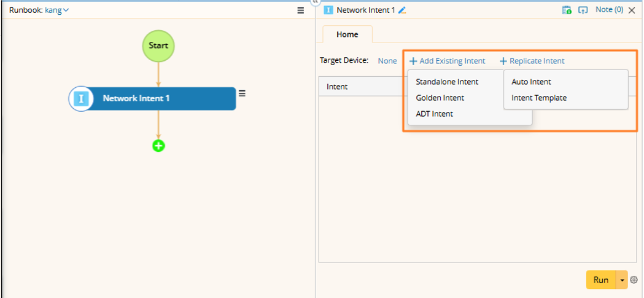Choose Auto Intent from Replicate menu
The height and width of the screenshot is (298, 644).
[531, 82]
